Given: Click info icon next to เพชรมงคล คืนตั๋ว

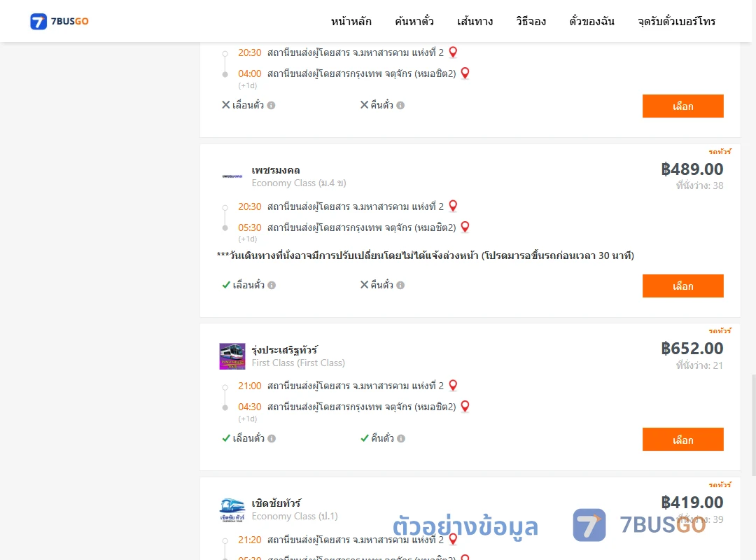Looking at the screenshot, I should point(400,285).
